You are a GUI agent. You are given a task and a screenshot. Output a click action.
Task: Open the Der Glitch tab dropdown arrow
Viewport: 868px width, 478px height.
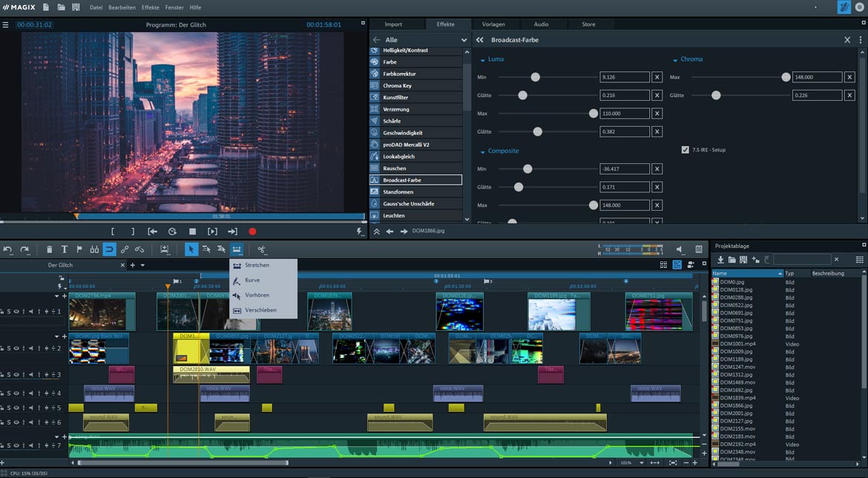click(x=142, y=265)
